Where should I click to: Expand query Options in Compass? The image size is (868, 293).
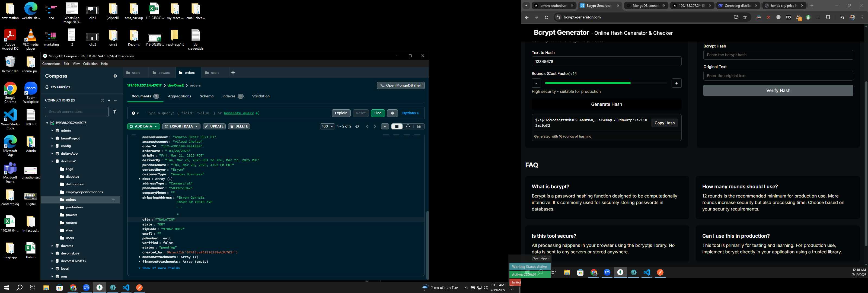click(410, 113)
